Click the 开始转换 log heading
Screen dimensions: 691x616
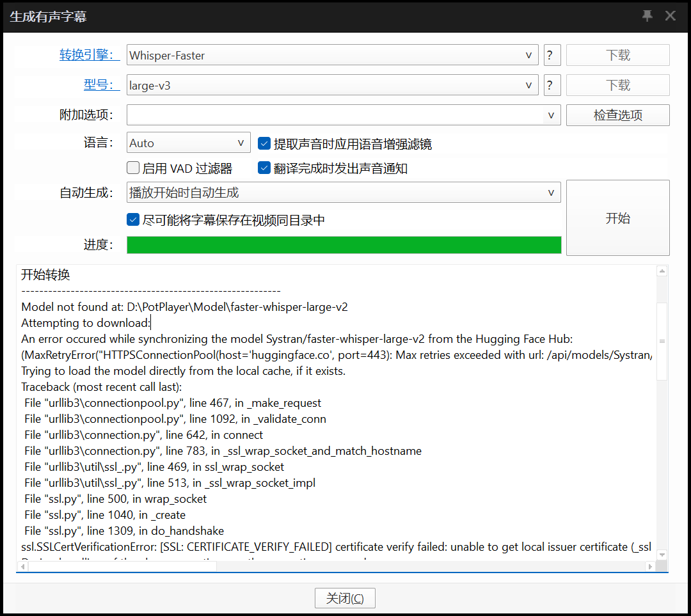[x=45, y=274]
